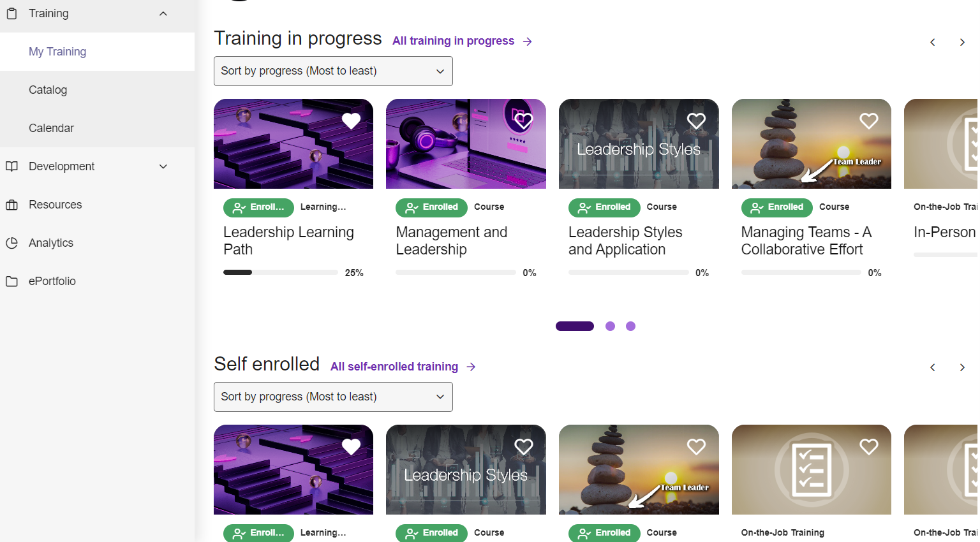This screenshot has height=542, width=980.
Task: Click the Resources briefcase icon
Action: pyautogui.click(x=11, y=205)
